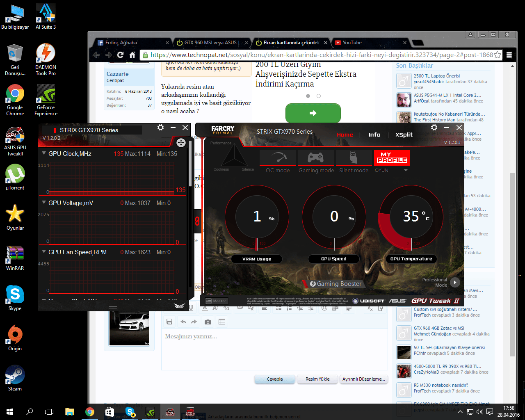Activate Gaming mode gamepad icon

(316, 158)
